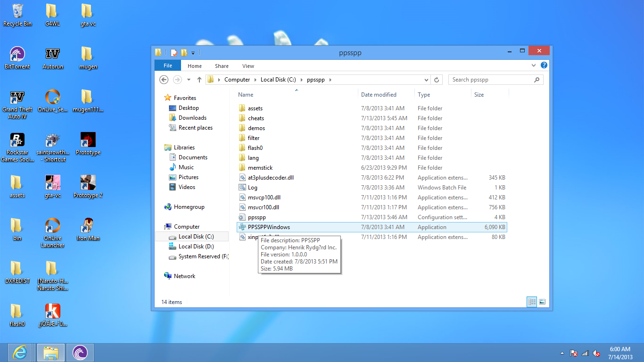Open the View ribbon tab

click(248, 66)
